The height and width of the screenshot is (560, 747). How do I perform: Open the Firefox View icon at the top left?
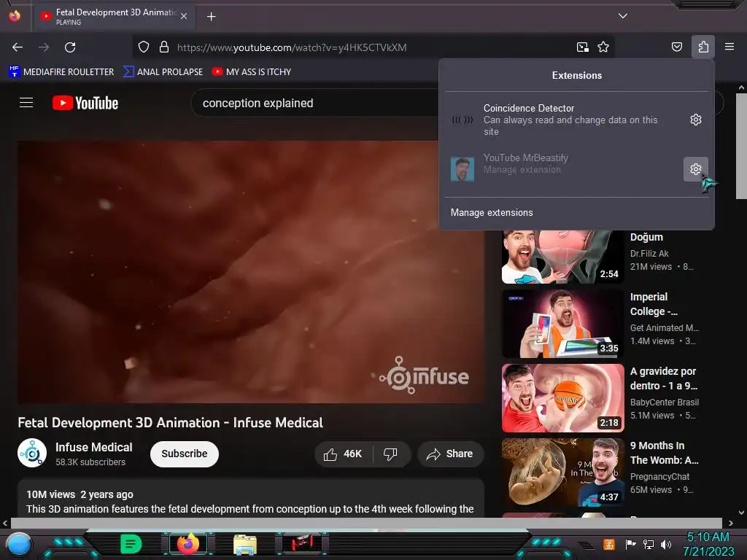15,16
